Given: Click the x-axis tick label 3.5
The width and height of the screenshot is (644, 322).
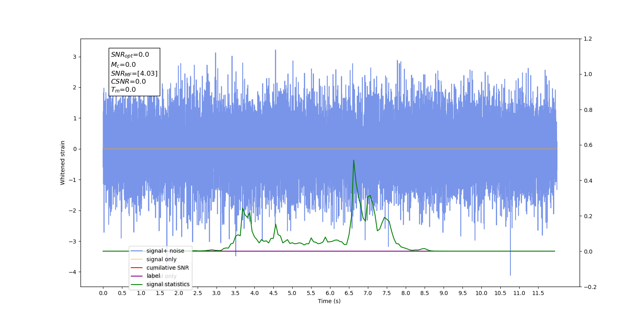Looking at the screenshot, I should 235,293.
